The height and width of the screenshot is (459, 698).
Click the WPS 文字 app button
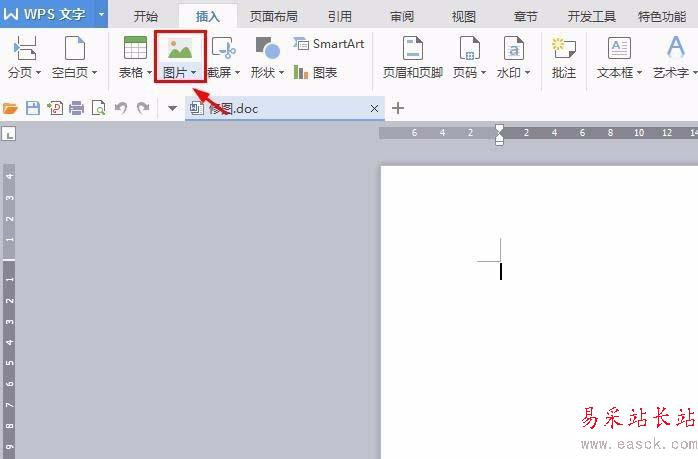45,14
